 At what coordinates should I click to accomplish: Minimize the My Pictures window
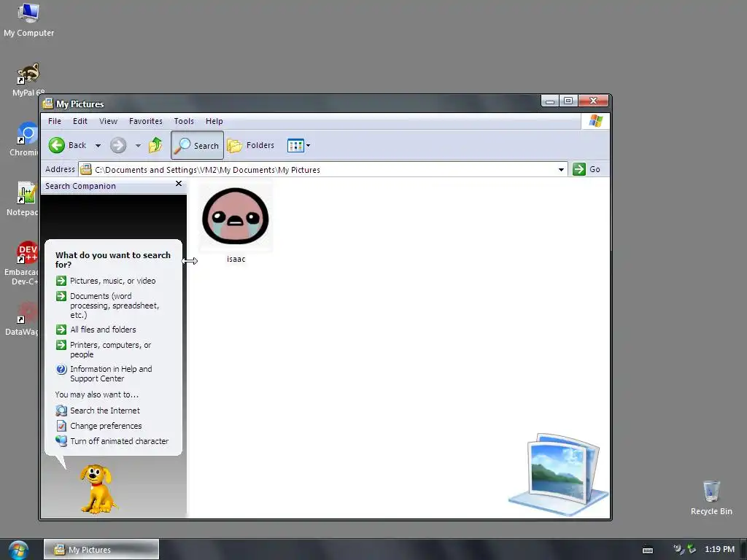[550, 101]
